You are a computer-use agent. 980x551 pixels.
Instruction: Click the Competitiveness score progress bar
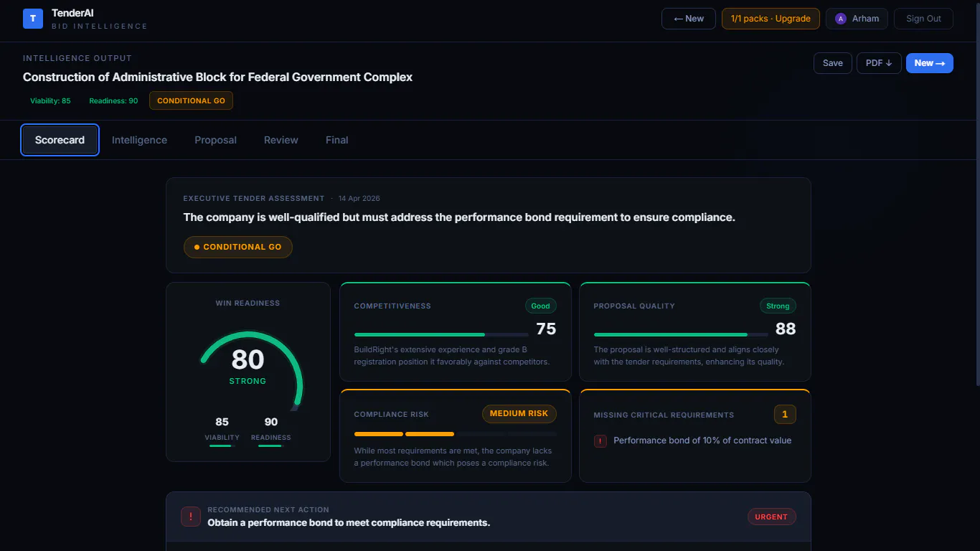pos(441,334)
